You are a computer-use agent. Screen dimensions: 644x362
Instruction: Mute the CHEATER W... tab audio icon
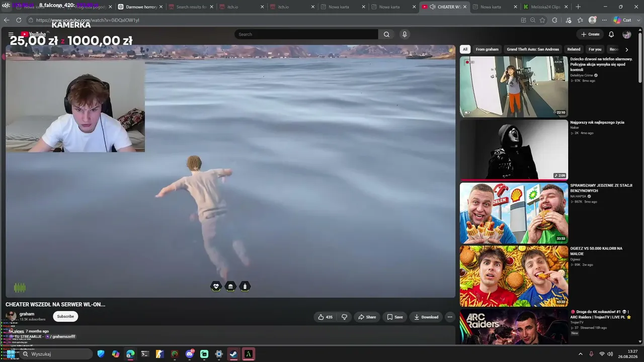tap(432, 7)
